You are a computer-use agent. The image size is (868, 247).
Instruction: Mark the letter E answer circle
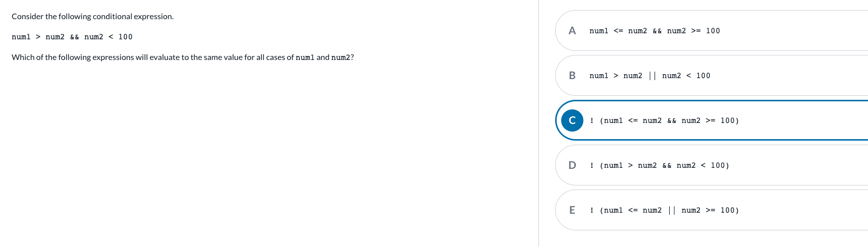coord(572,210)
